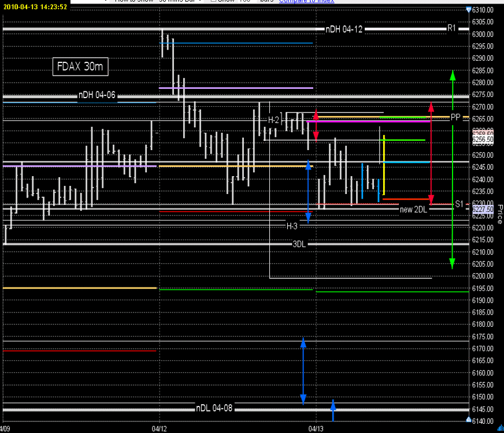Select the 'nDH 04-12' level label
The height and width of the screenshot is (433, 504).
coord(344,29)
